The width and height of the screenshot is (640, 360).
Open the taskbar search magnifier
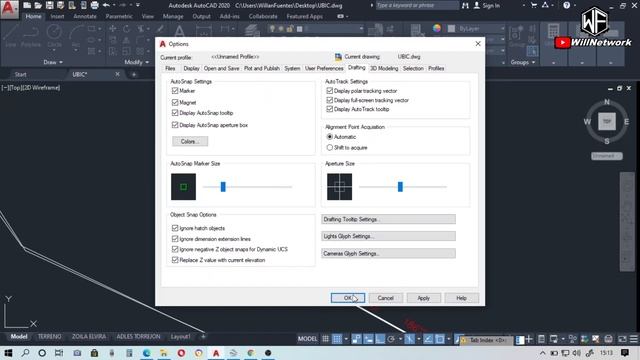click(25, 353)
